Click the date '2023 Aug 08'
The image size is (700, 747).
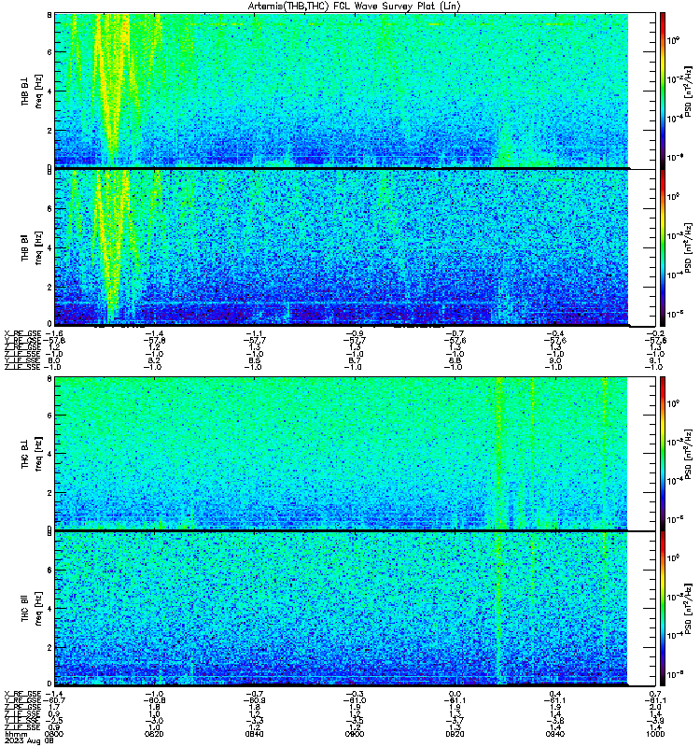[x=29, y=740]
